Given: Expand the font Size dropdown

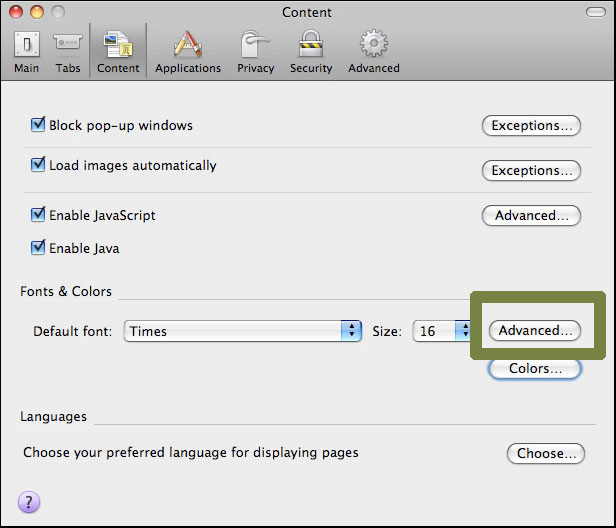Looking at the screenshot, I should 442,331.
